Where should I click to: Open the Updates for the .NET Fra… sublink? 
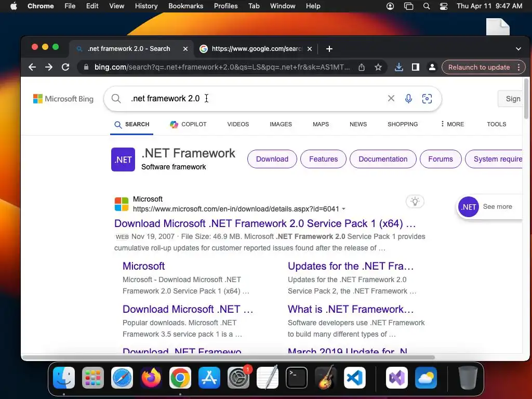pos(351,267)
